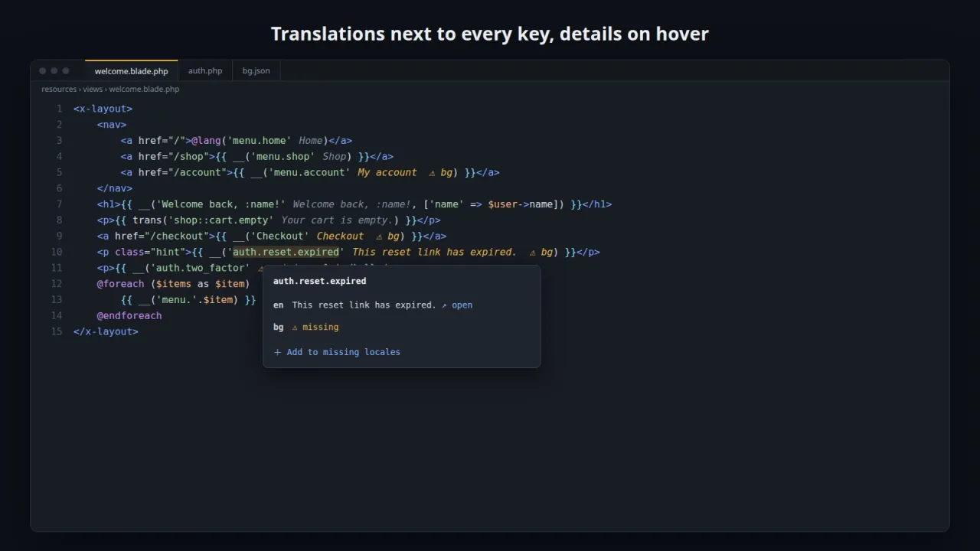The image size is (980, 551).
Task: Click the bg warning on the Checkout line
Action: click(x=387, y=236)
